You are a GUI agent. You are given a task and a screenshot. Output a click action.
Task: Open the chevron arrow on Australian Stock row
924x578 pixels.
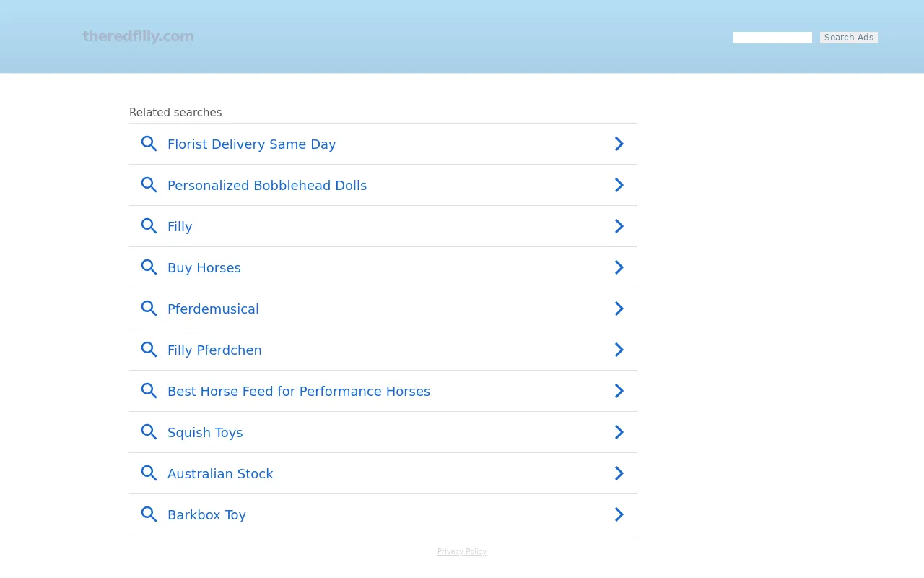(x=619, y=473)
